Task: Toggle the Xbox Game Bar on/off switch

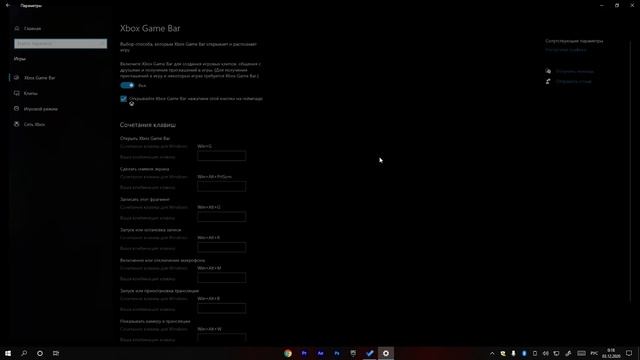Action: coord(127,85)
